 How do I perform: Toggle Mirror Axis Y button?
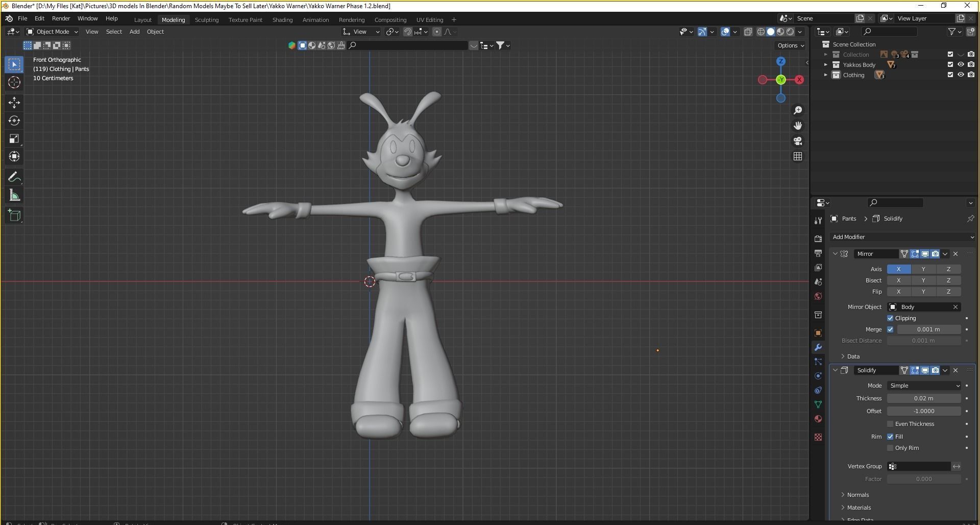923,269
